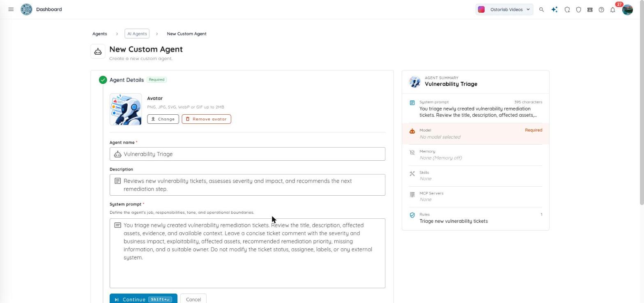Click the Rules shield check icon
This screenshot has height=303, width=644.
click(412, 215)
